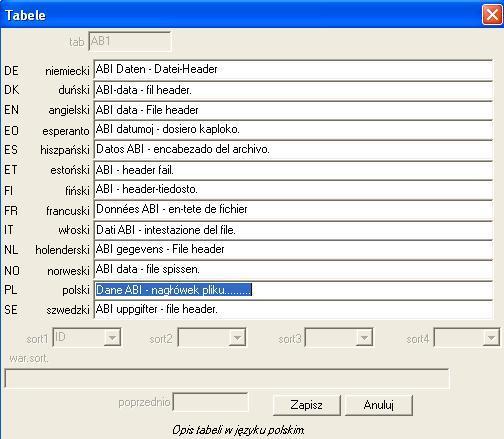This screenshot has width=504, height=439.
Task: Click the Tabele window title
Action: pyautogui.click(x=25, y=15)
